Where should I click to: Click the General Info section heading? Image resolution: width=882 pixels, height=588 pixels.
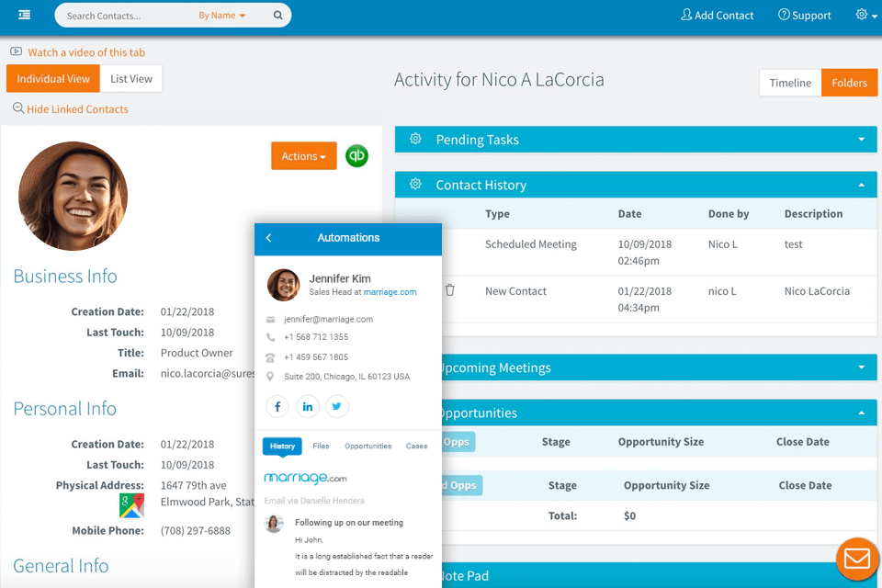pyautogui.click(x=61, y=566)
